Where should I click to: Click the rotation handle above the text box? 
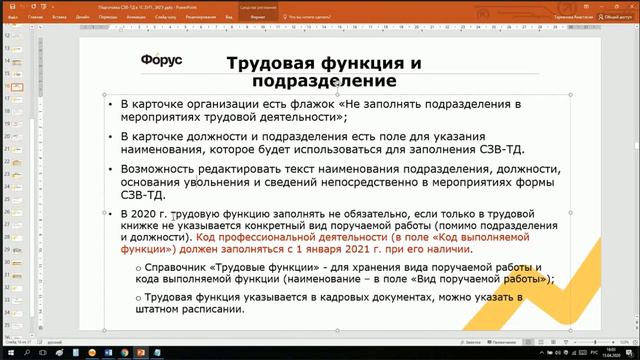[337, 83]
